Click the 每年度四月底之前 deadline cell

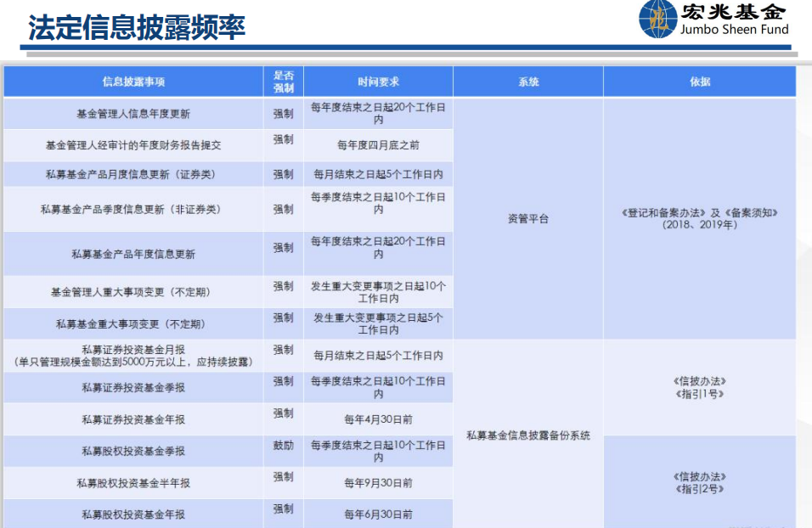378,145
